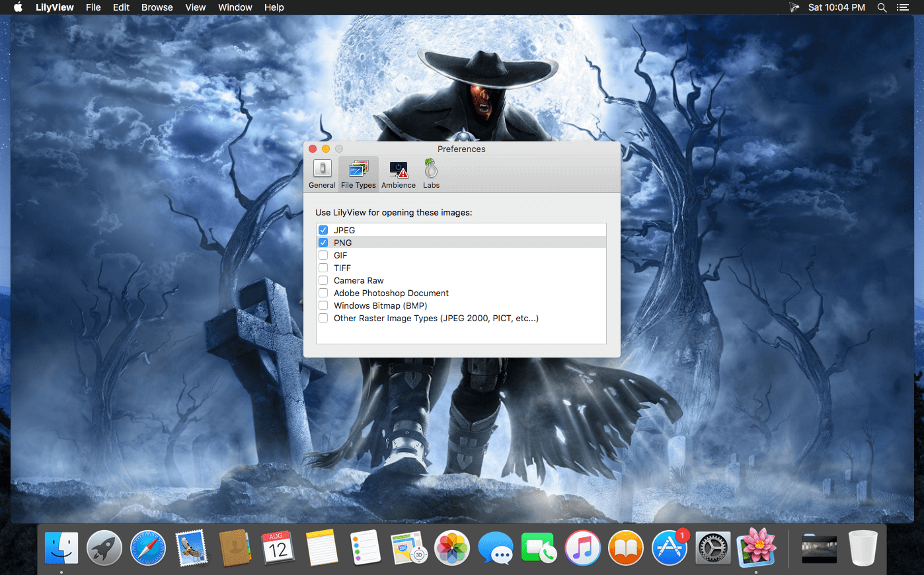Viewport: 924px width, 575px height.
Task: Switch to the Labs preferences pane
Action: pyautogui.click(x=431, y=174)
